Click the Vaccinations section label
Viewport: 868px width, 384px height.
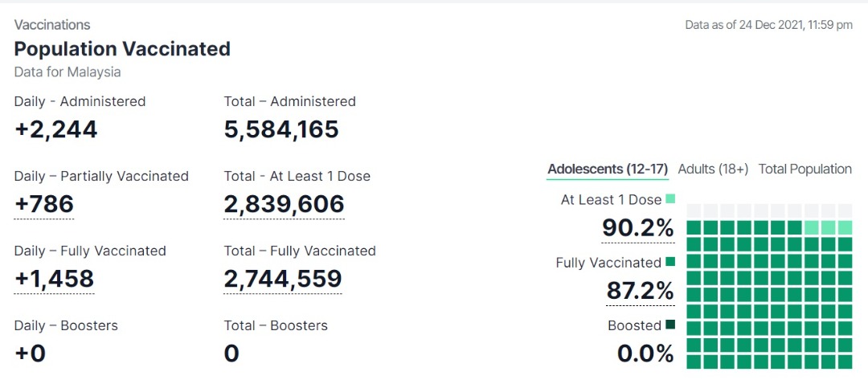52,25
